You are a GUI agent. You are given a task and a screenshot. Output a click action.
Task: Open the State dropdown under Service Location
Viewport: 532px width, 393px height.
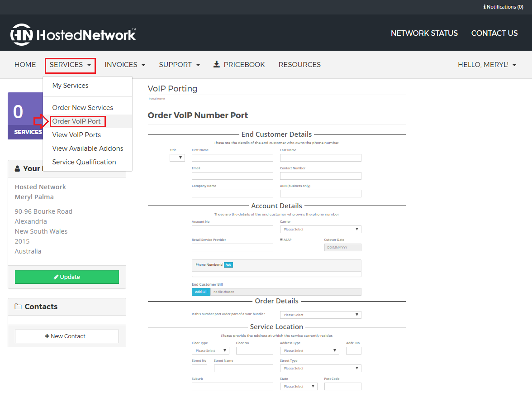[x=298, y=386]
